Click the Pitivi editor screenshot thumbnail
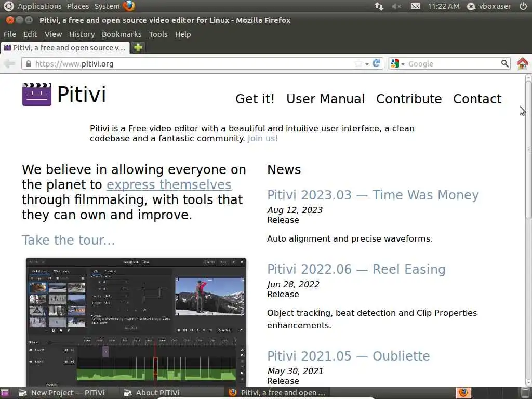The height and width of the screenshot is (399, 532). 136,322
